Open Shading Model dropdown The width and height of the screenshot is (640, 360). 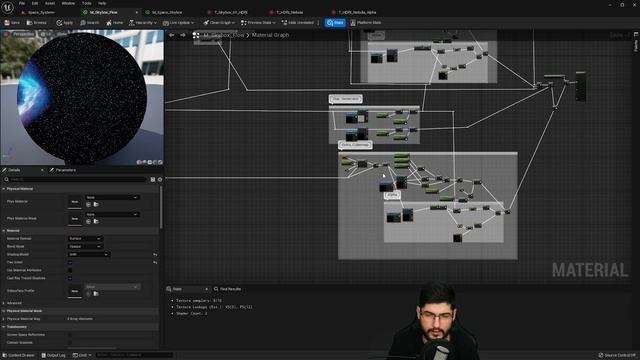point(89,255)
